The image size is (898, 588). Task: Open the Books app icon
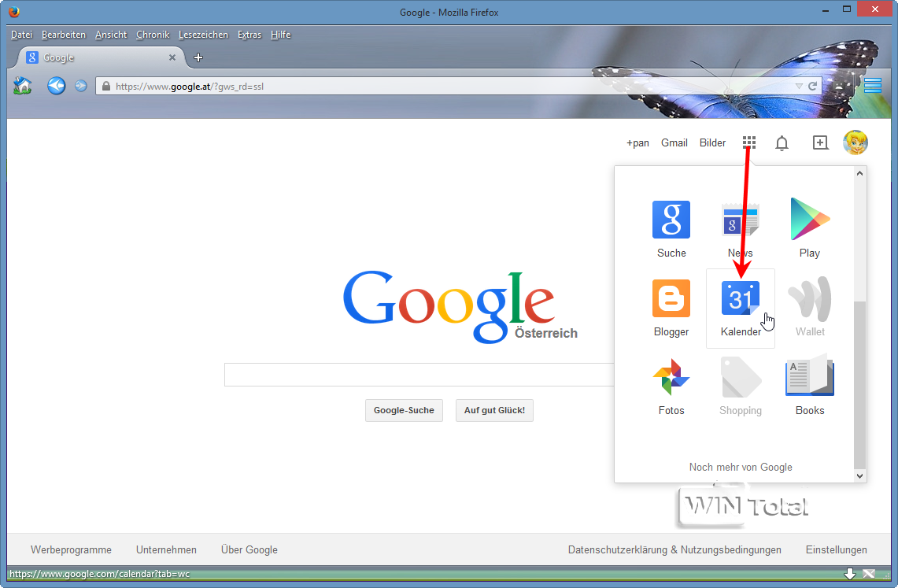pyautogui.click(x=810, y=375)
